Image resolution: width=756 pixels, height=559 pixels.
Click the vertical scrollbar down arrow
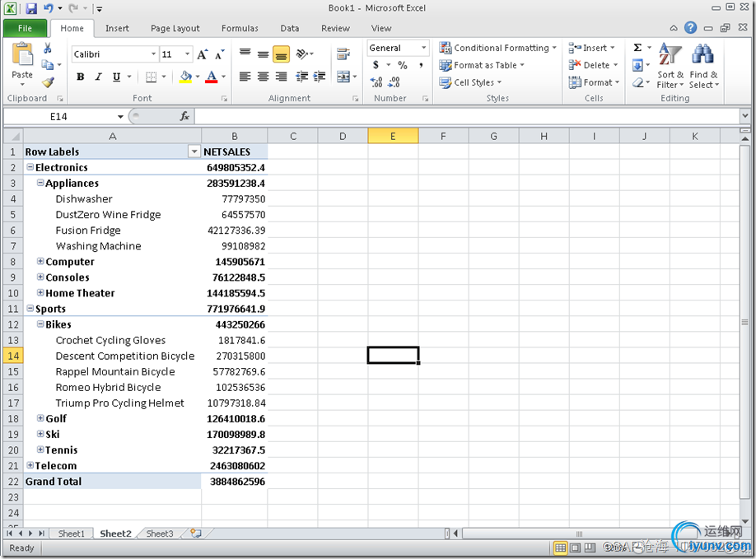pos(745,521)
